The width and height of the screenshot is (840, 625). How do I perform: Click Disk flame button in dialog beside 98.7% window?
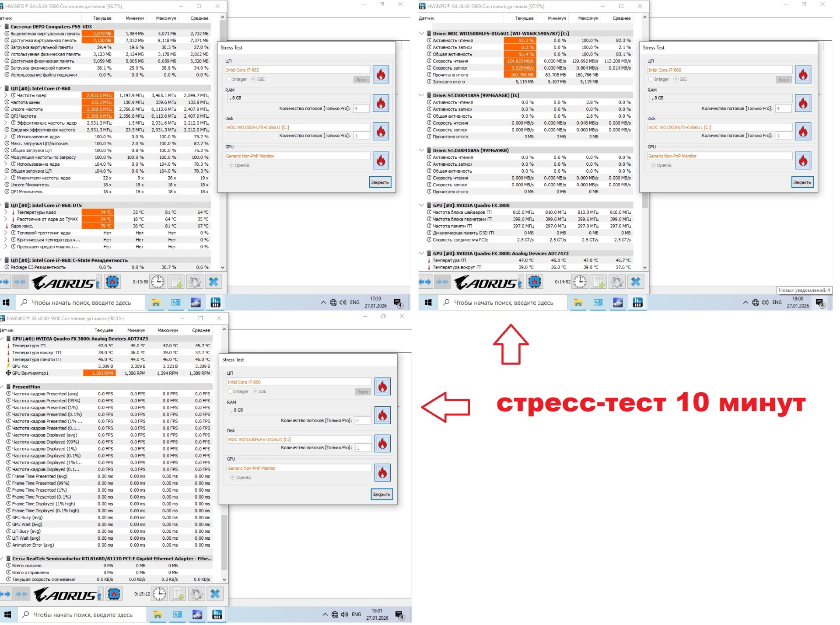(x=381, y=132)
